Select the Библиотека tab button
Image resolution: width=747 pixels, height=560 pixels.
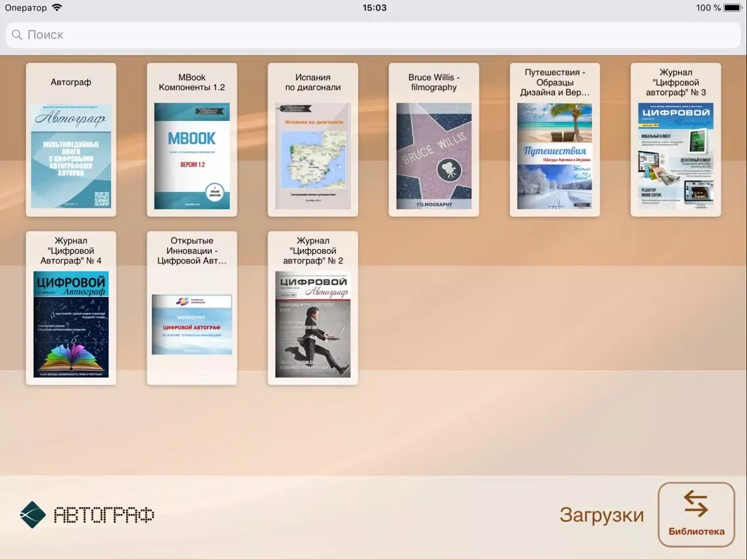(696, 514)
